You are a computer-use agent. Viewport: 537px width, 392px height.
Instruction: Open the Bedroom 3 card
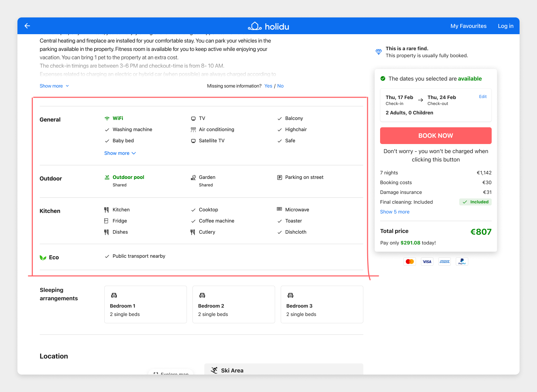[322, 304]
